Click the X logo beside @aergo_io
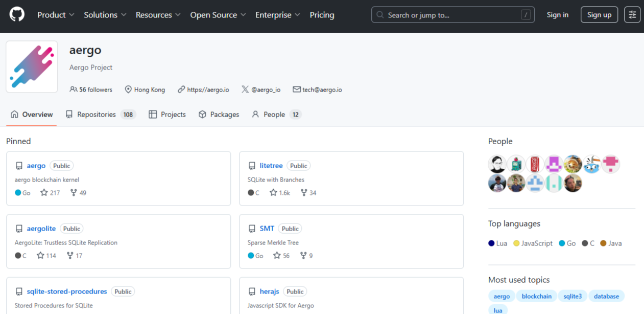The height and width of the screenshot is (314, 644). (245, 89)
